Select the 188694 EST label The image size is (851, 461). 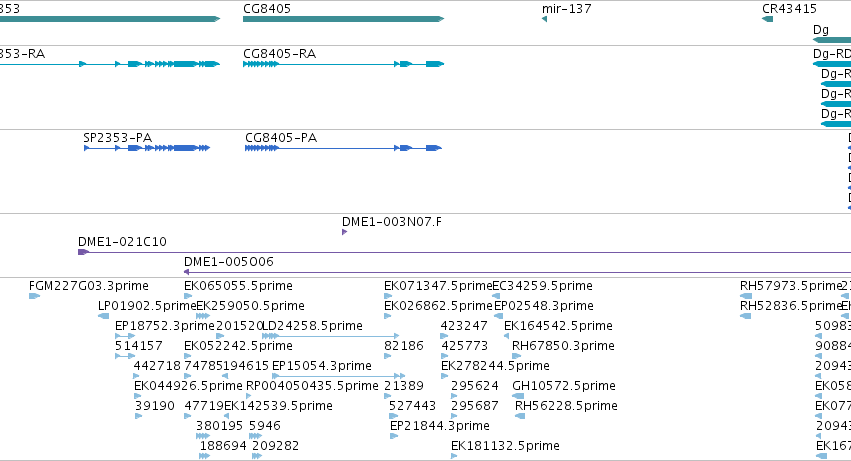[x=223, y=446]
